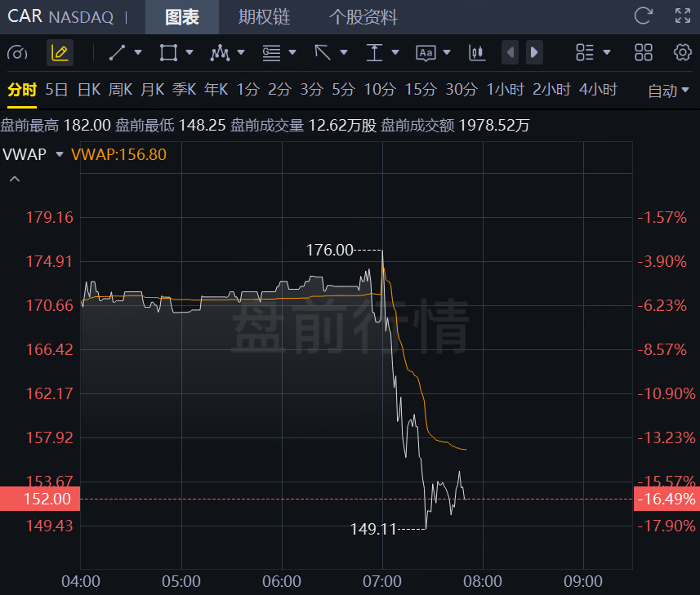Open fullscreen mode icon
The width and height of the screenshot is (700, 595).
(683, 16)
